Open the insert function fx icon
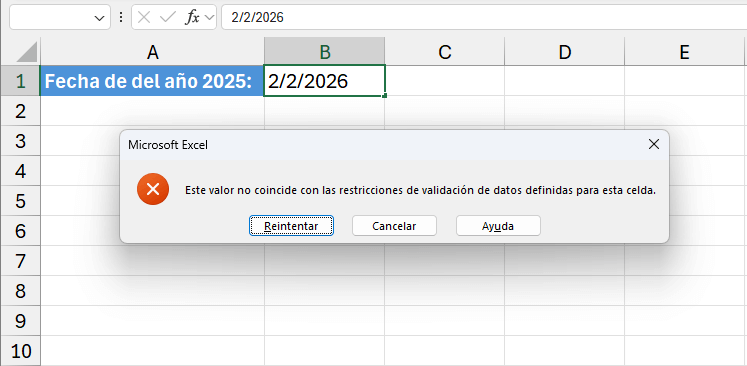Screen dimensions: 747x366 pos(192,18)
